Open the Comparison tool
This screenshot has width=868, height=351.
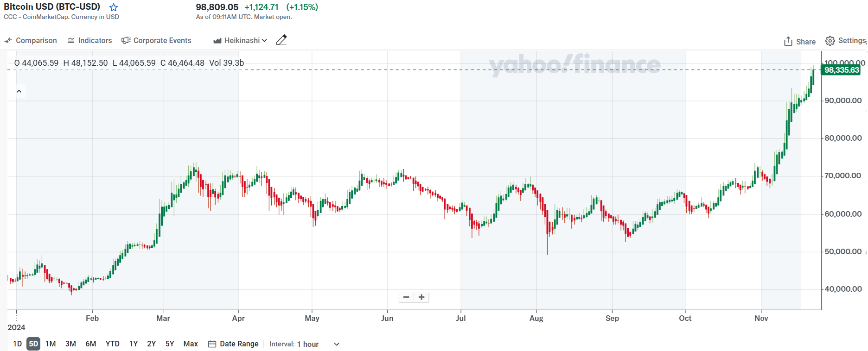point(30,40)
